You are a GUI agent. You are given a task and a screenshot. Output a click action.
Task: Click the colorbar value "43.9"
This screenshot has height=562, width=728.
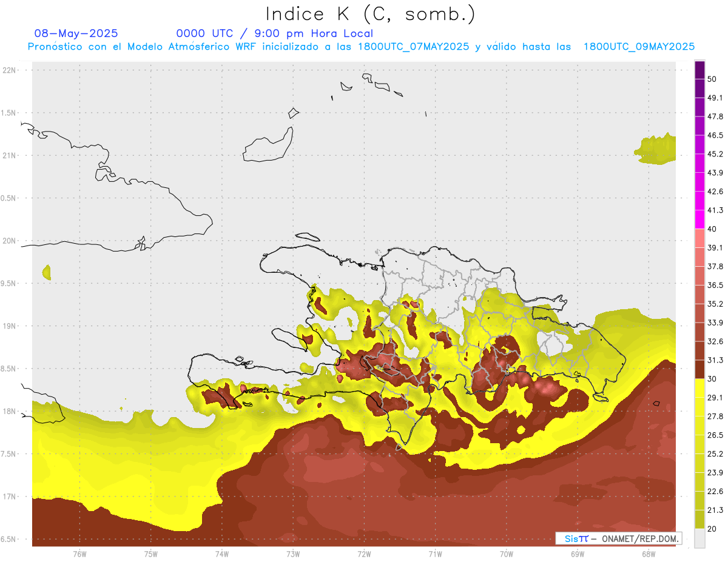click(x=715, y=173)
